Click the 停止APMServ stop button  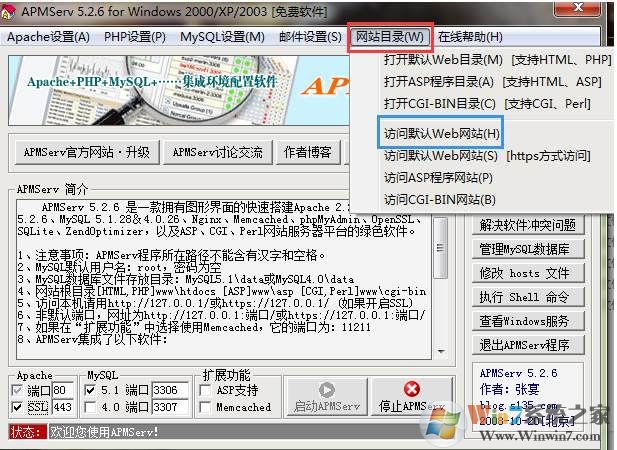412,397
